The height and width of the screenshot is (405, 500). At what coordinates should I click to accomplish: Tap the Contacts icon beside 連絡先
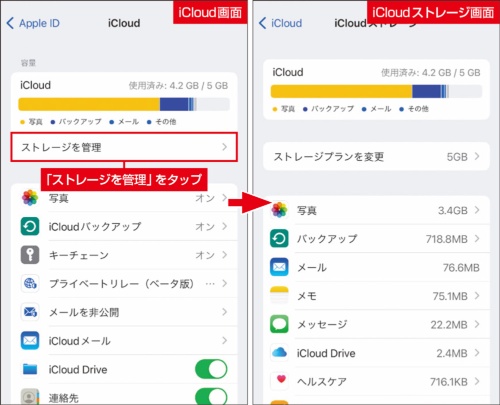(x=30, y=397)
